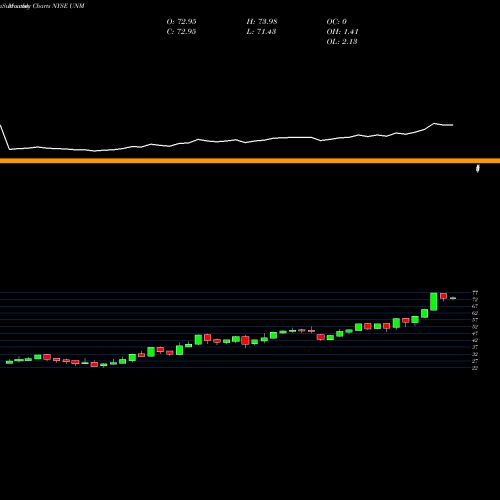The width and height of the screenshot is (500, 500).
Task: Click the 77 price axis label
Action: click(x=475, y=293)
